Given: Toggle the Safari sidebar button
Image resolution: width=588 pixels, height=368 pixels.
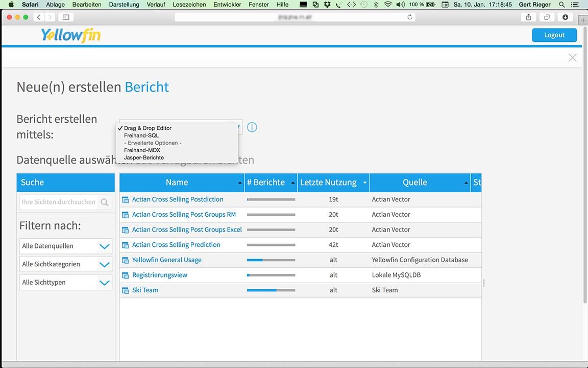Looking at the screenshot, I should [66, 17].
